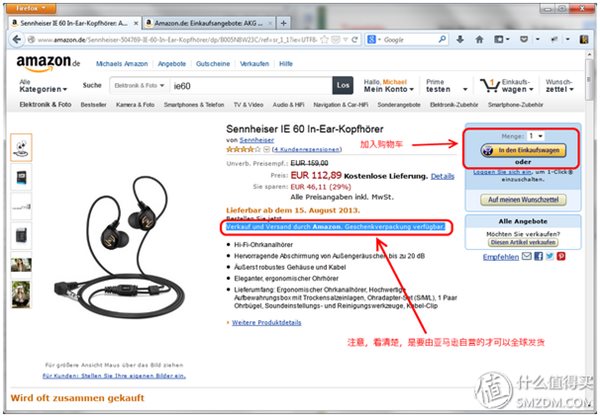
Task: Share product via Twitter bird icon
Action: [x=550, y=256]
